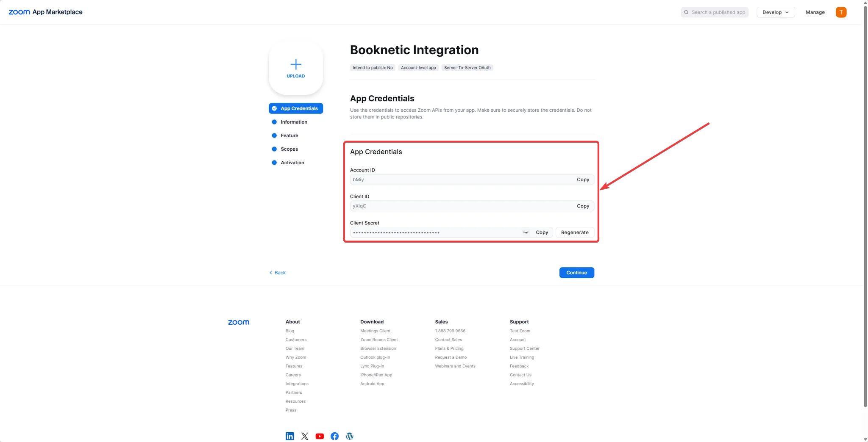Open the Request a Demo link
868x442 pixels.
click(451, 357)
